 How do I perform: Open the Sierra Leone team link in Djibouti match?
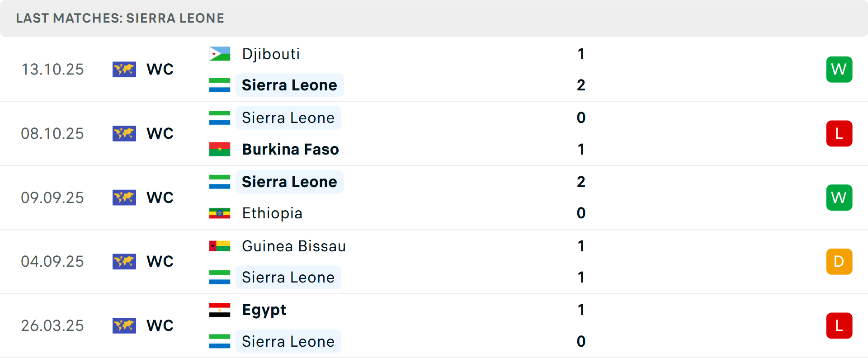tap(289, 85)
